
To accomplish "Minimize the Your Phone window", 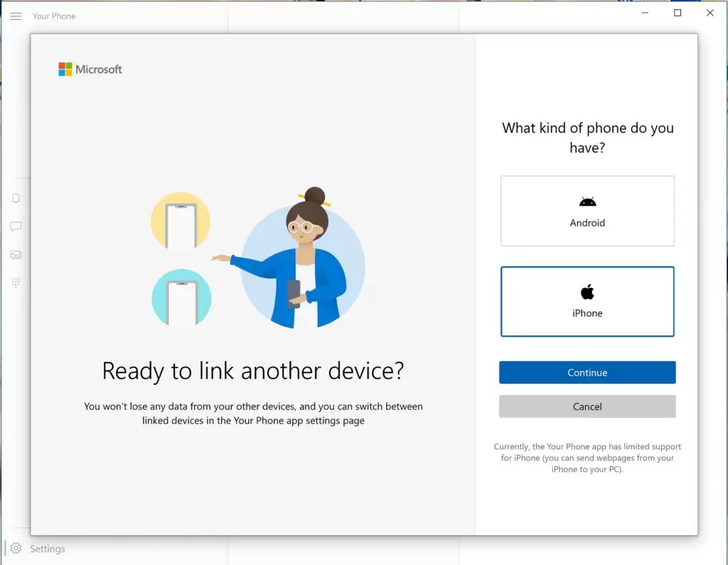I will click(x=645, y=13).
